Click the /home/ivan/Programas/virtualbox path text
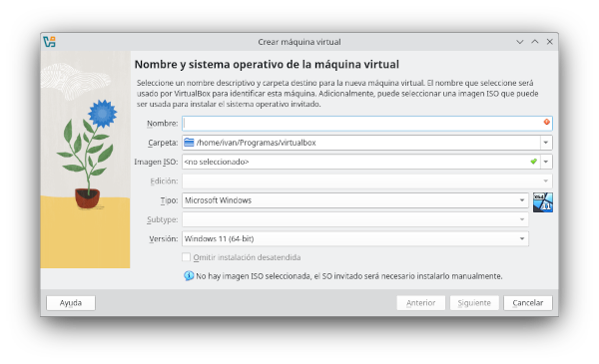Screen dimensions: 599x364 point(256,143)
